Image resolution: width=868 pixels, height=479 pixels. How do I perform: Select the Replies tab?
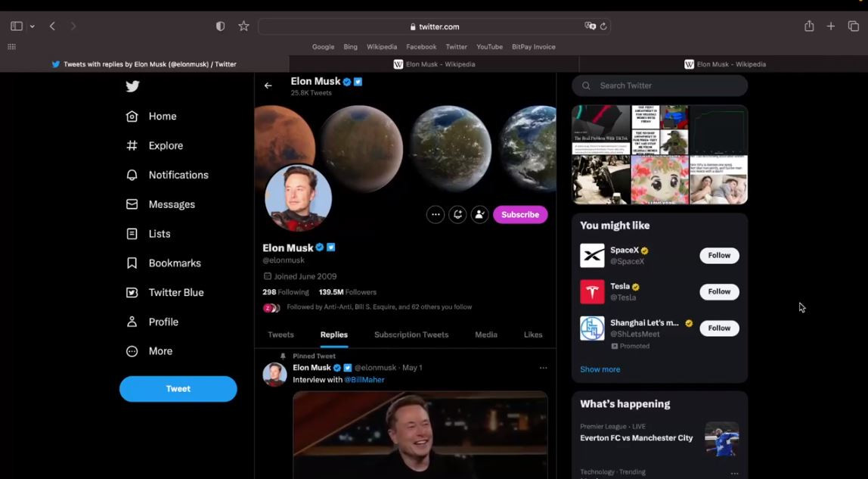click(x=333, y=334)
